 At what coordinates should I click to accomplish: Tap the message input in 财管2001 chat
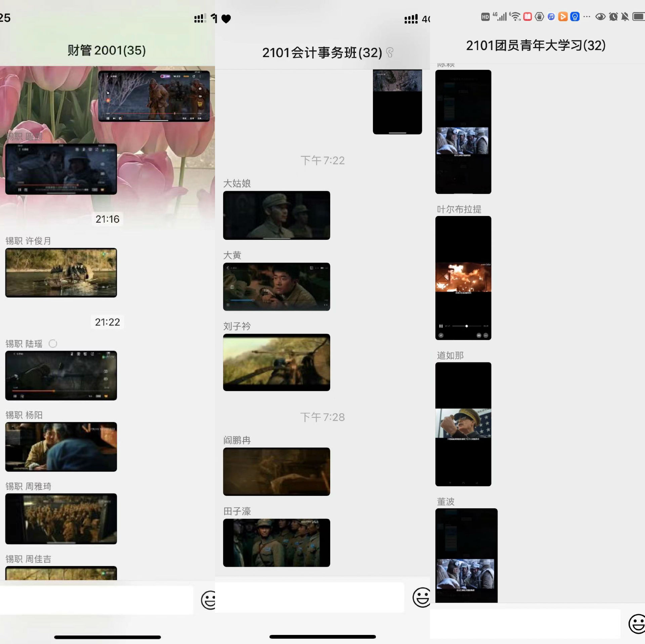click(96, 600)
